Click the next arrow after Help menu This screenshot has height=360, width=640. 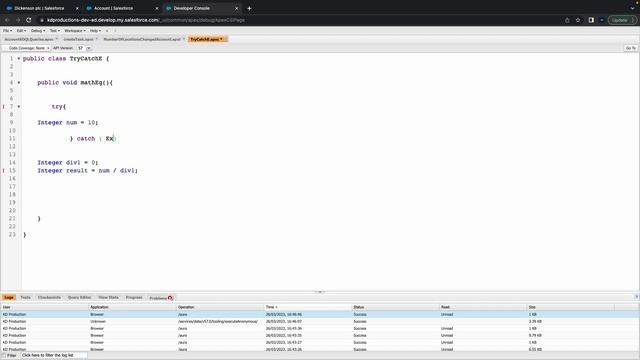tap(115, 31)
